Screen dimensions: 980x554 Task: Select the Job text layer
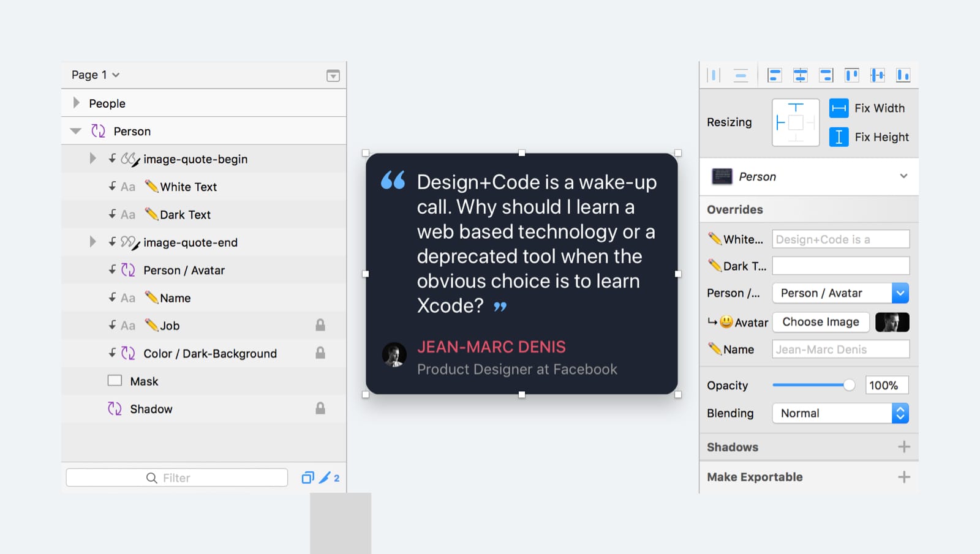click(203, 326)
